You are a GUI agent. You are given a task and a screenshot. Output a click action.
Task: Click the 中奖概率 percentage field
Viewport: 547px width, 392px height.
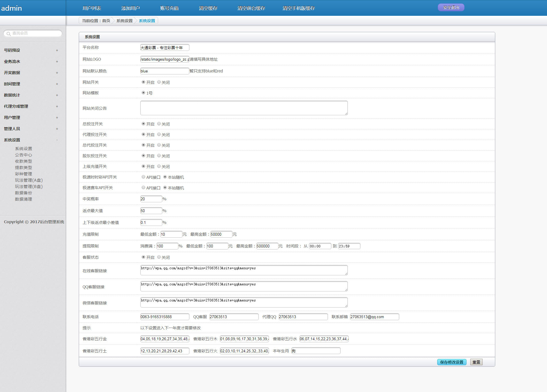(151, 199)
